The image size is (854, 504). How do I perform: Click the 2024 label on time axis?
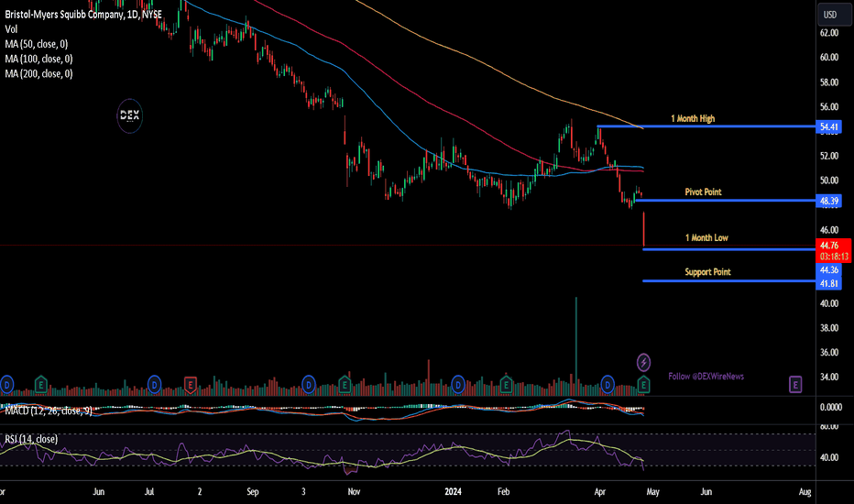(454, 491)
